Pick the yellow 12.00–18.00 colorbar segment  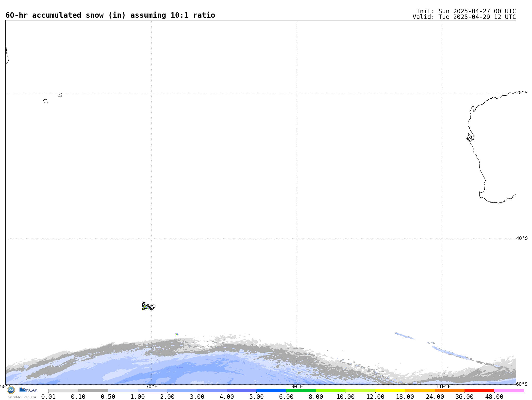point(390,391)
